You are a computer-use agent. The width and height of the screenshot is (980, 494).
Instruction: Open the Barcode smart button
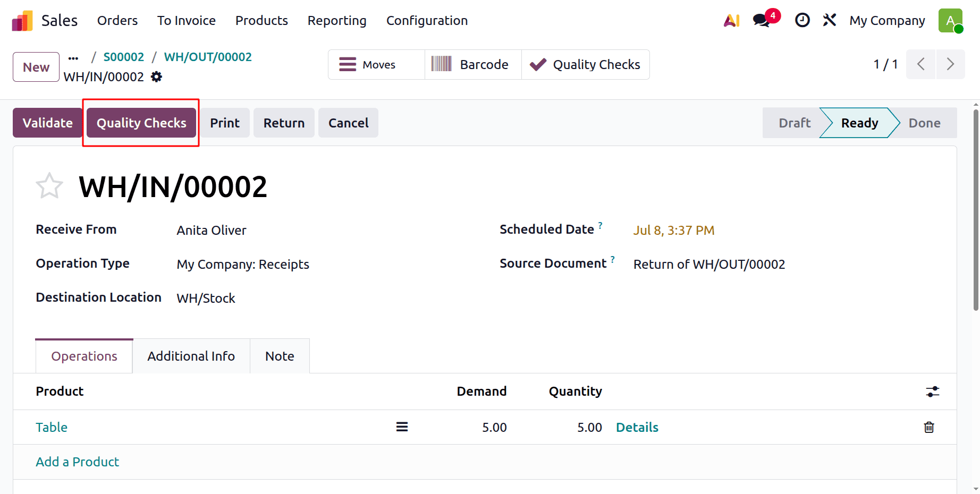pos(473,65)
